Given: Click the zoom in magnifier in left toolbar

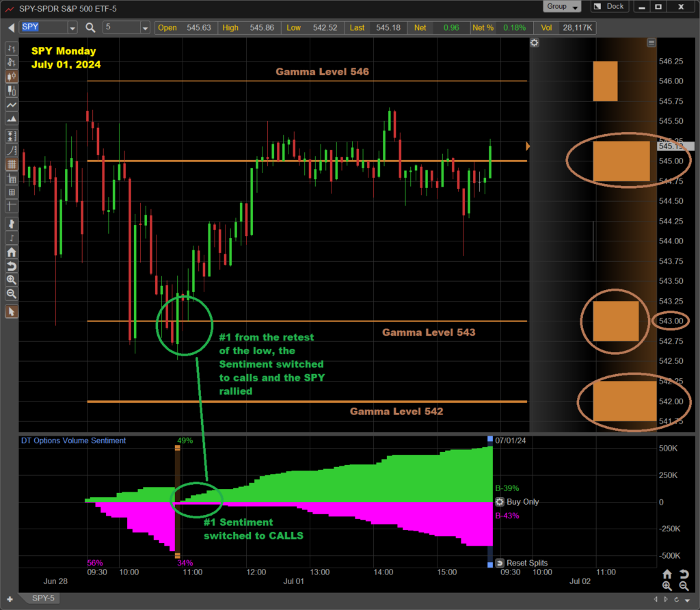Looking at the screenshot, I should click(x=11, y=280).
